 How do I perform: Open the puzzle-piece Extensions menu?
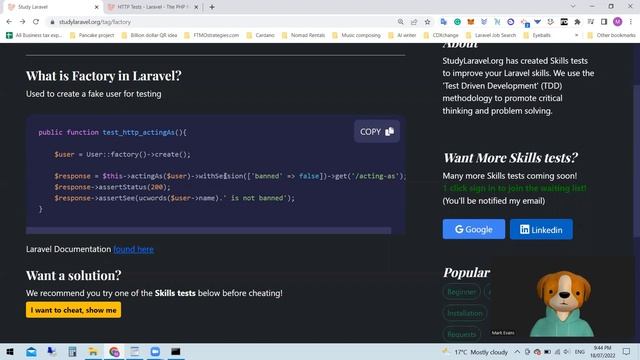point(577,22)
